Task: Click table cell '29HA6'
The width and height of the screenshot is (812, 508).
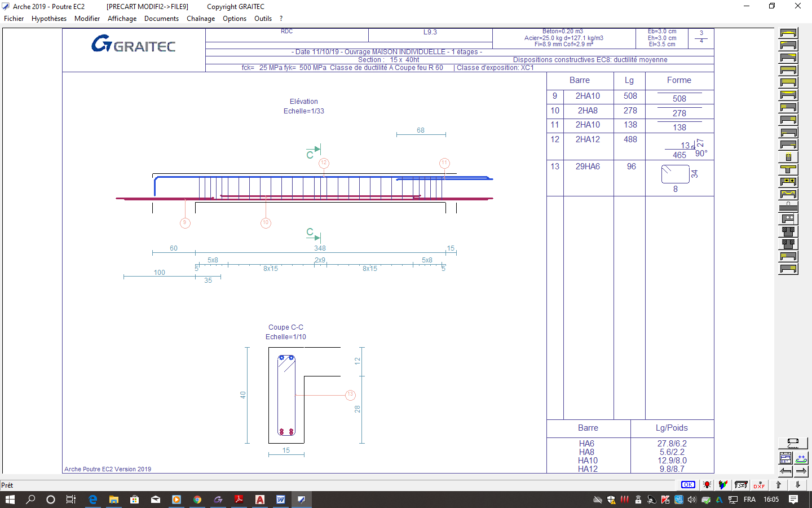Action: 588,167
